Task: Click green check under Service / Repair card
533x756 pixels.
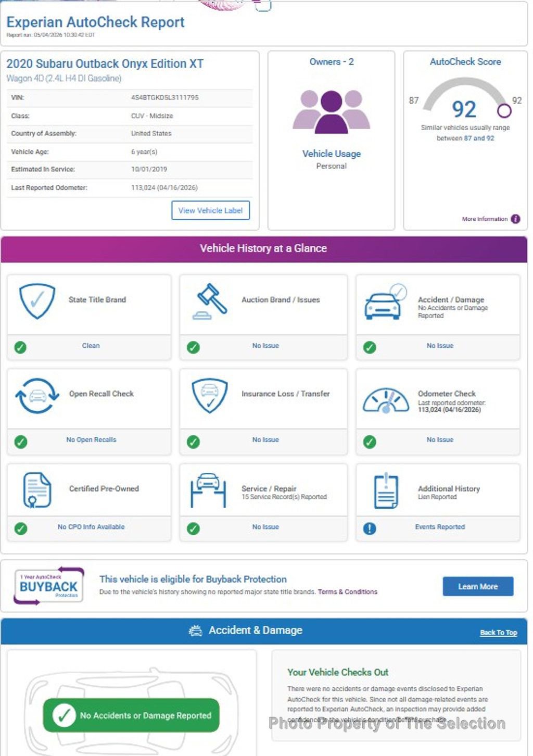Action: coord(193,528)
